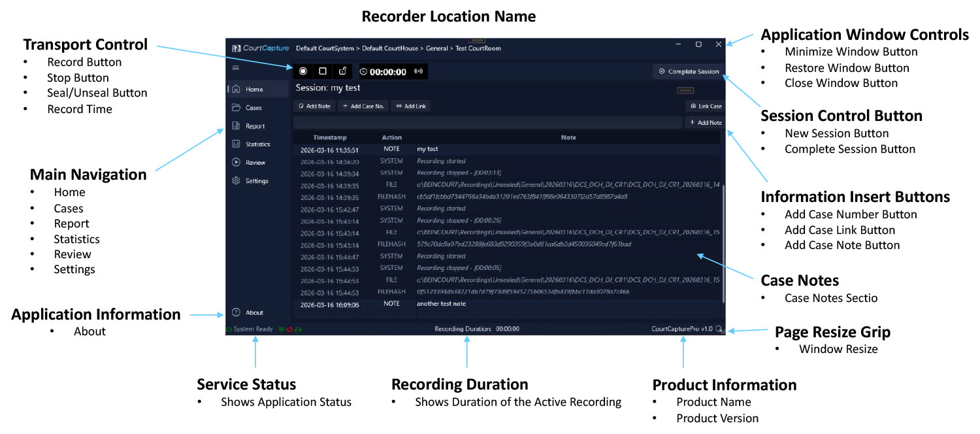The width and height of the screenshot is (980, 434).
Task: Click the Complete Session button
Action: pyautogui.click(x=689, y=72)
